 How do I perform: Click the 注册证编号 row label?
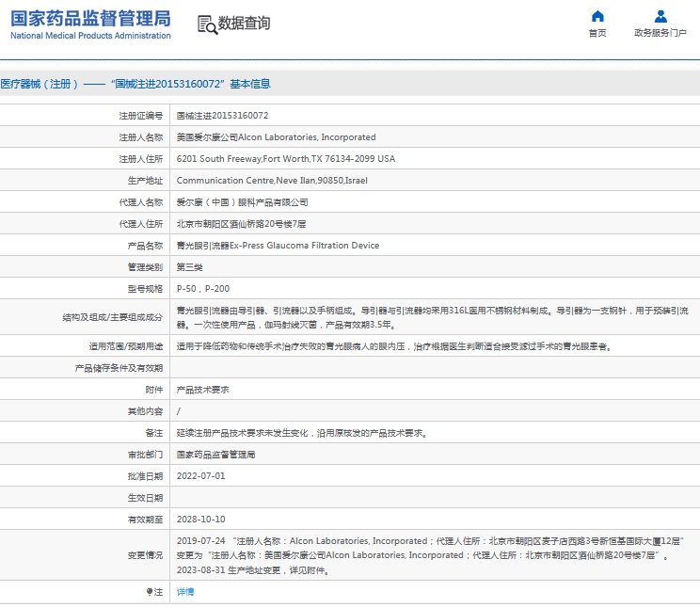[x=140, y=116]
